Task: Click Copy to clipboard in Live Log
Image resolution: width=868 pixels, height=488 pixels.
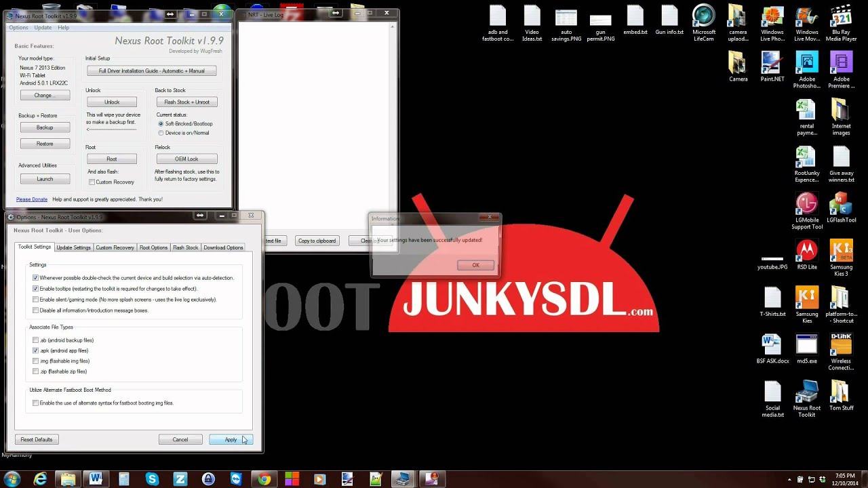Action: pyautogui.click(x=317, y=241)
